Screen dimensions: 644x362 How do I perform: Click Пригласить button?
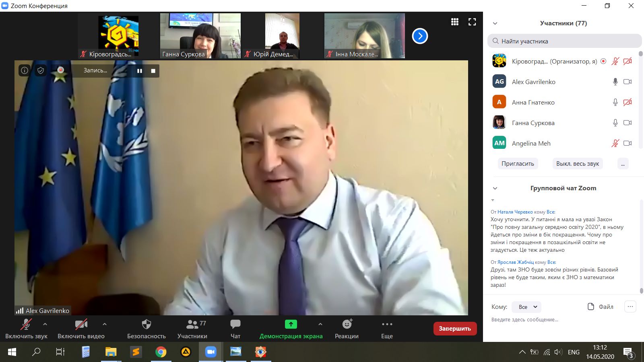tap(518, 164)
